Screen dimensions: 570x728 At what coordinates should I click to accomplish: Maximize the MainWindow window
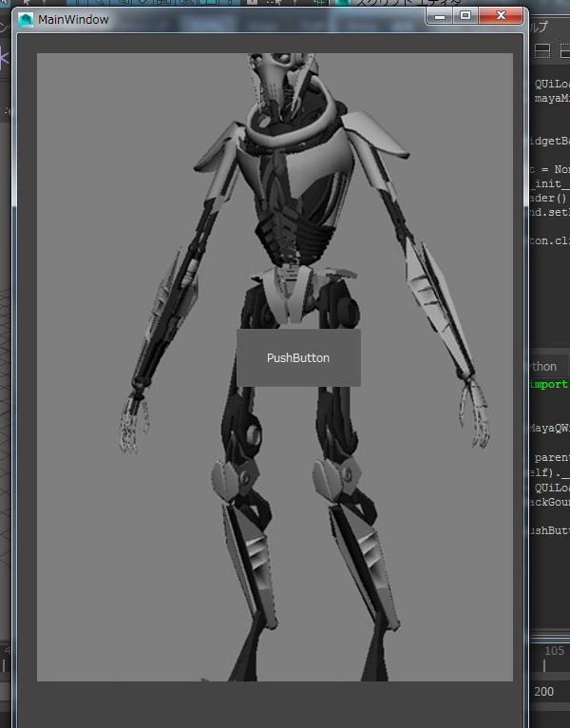point(465,16)
